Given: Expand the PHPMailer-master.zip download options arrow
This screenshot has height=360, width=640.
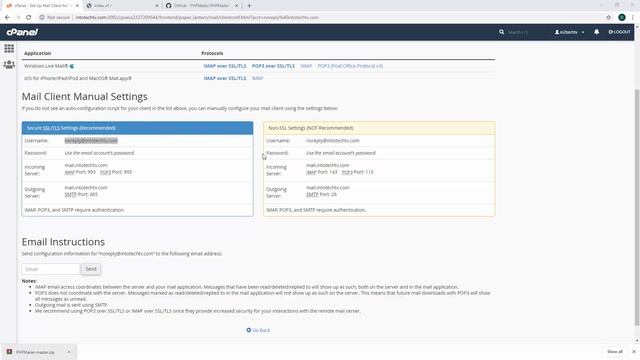Looking at the screenshot, I should pyautogui.click(x=69, y=352).
